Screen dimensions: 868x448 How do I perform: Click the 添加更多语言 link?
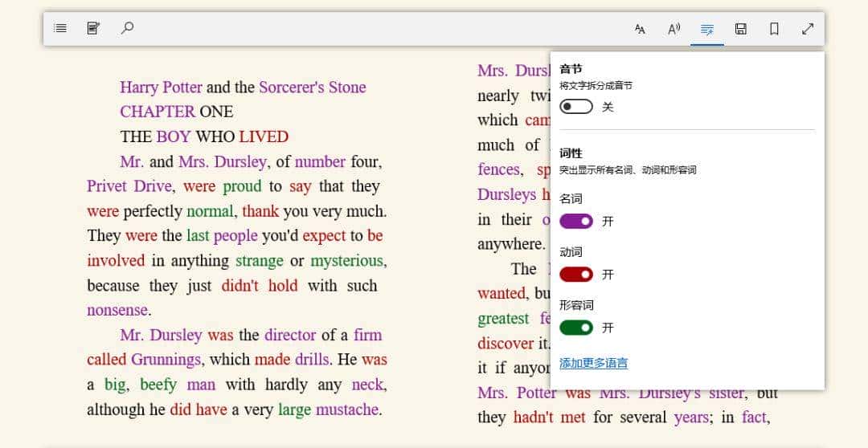(x=593, y=363)
